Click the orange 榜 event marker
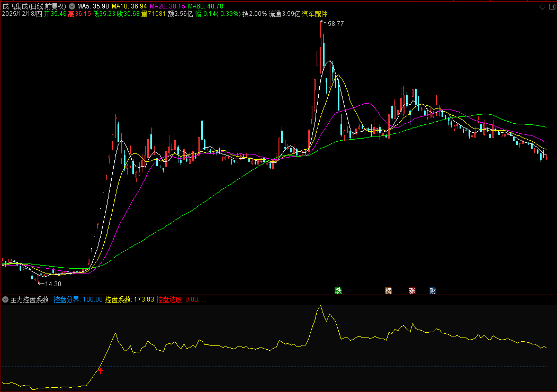The width and height of the screenshot is (557, 392). click(388, 291)
